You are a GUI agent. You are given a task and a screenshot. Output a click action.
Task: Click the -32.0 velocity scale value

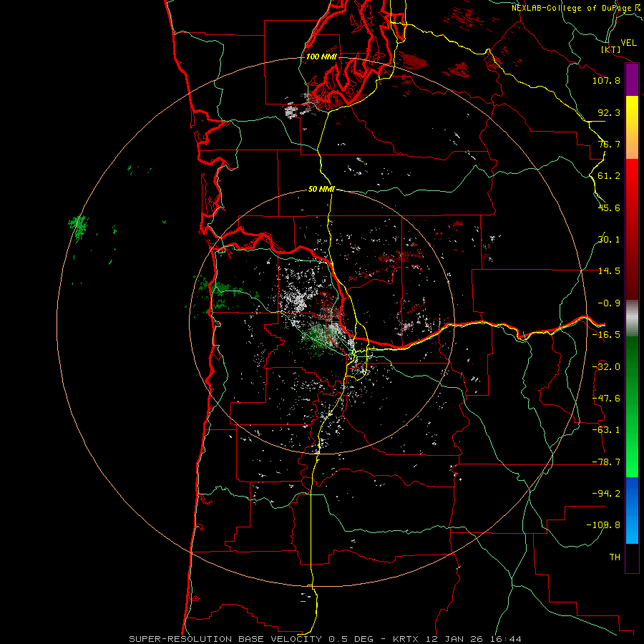pyautogui.click(x=606, y=367)
